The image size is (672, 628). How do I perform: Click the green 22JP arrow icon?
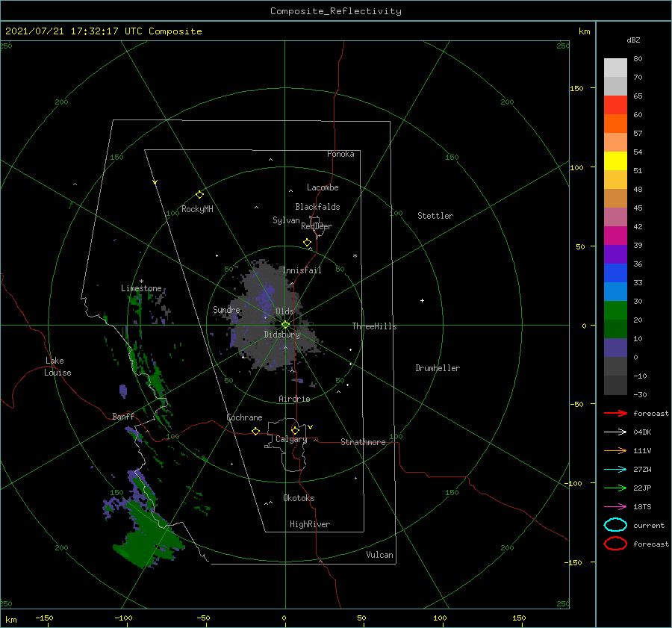[x=615, y=488]
